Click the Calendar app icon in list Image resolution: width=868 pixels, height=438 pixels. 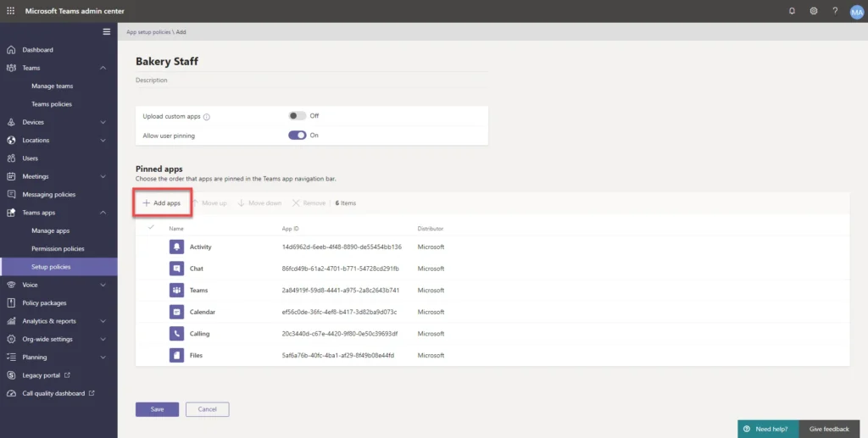[176, 312]
